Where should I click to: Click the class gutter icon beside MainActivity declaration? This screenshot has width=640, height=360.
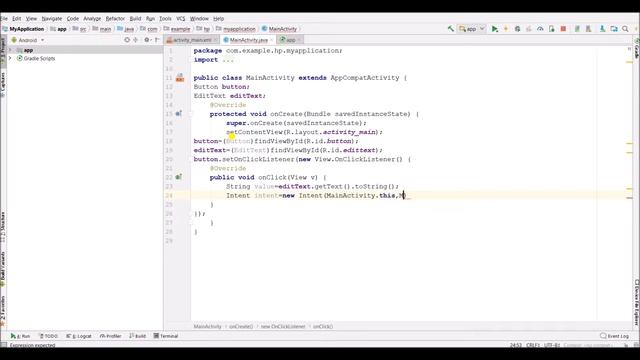[x=180, y=78]
